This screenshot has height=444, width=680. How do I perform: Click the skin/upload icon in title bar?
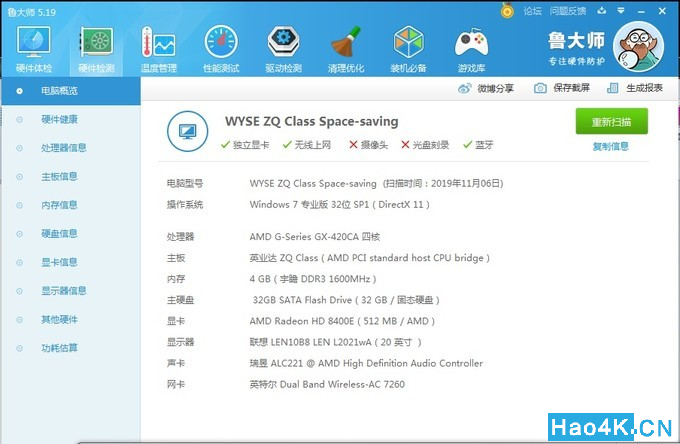click(602, 10)
